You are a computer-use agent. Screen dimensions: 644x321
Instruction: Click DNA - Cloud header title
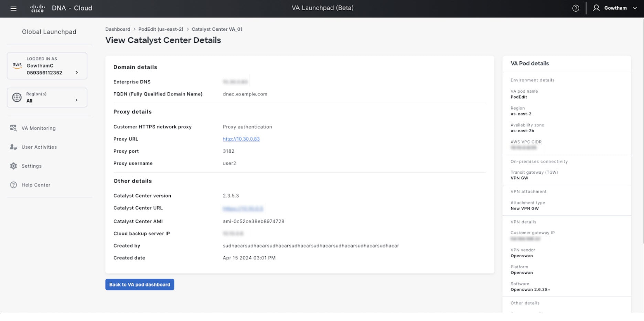point(72,8)
